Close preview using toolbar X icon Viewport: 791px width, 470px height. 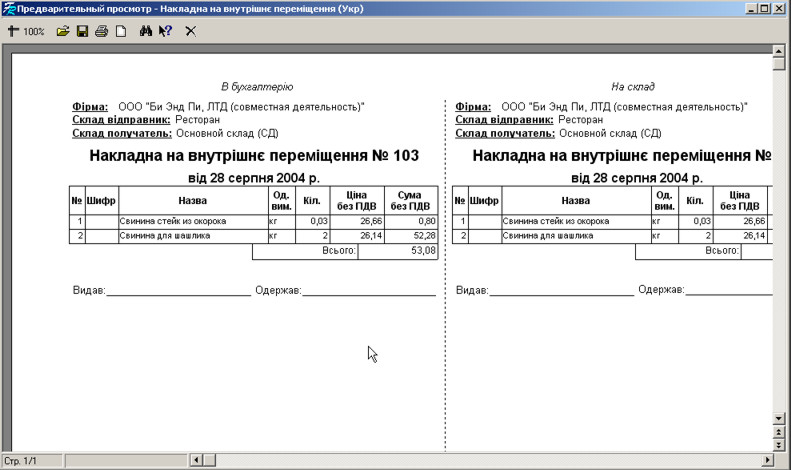tap(190, 32)
